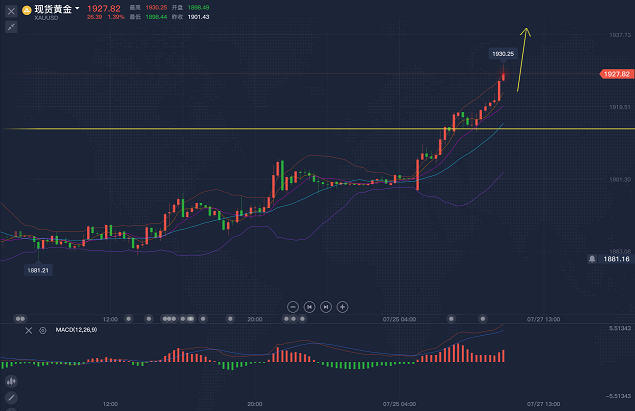Viewport: 635px width, 411px height.
Task: Click the 1930.25 high price marker
Action: [502, 53]
